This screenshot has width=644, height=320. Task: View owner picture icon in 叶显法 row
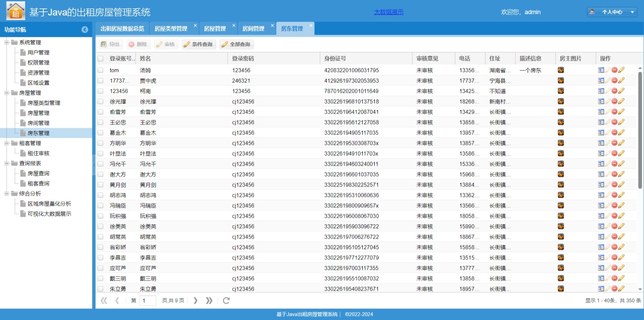point(561,153)
